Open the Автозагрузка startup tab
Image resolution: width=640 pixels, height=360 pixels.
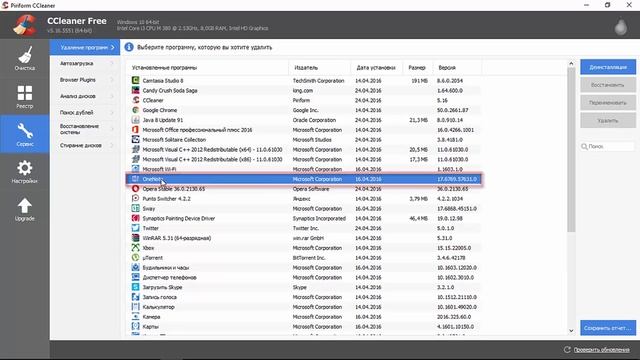(x=85, y=64)
